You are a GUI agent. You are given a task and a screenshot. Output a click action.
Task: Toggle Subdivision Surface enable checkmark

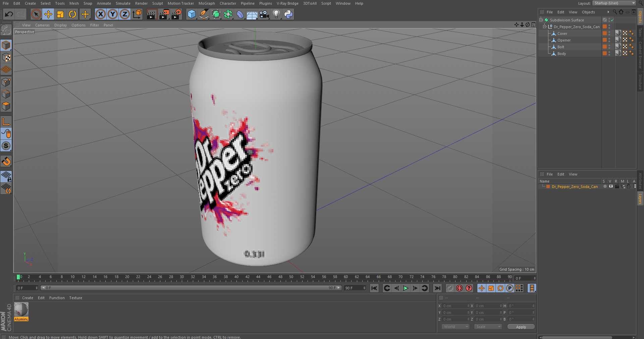coord(612,20)
